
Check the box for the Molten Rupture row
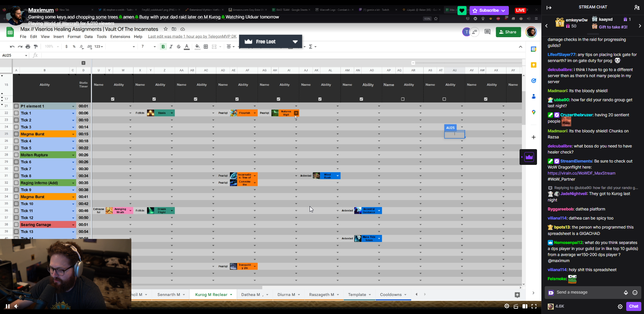click(x=16, y=155)
